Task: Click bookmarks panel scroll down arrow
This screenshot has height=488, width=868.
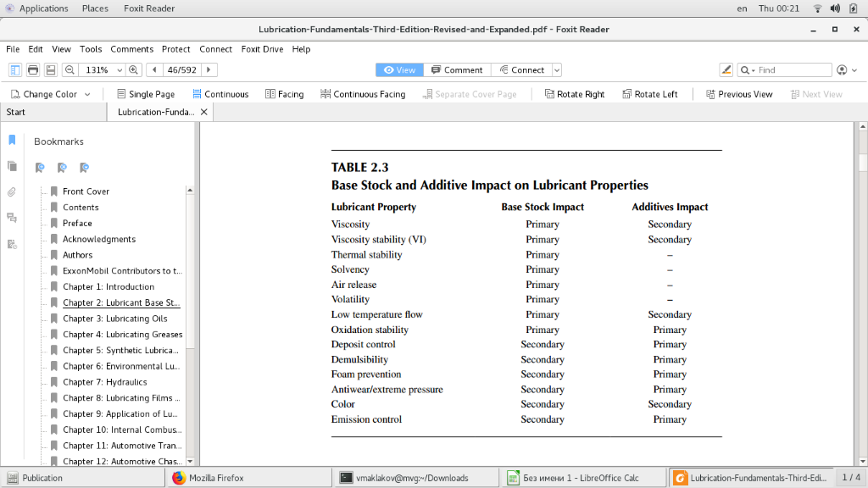Action: 190,461
